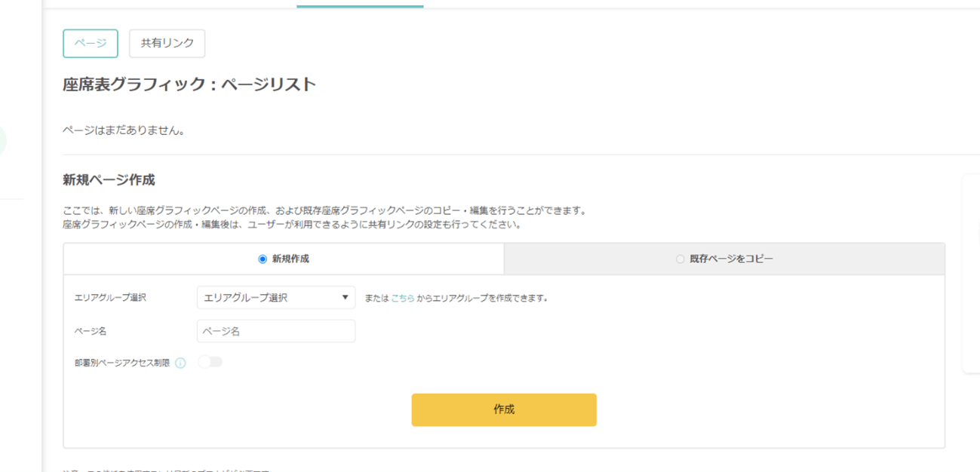Click into the ページ名 input field
The height and width of the screenshot is (472, 980).
[276, 331]
